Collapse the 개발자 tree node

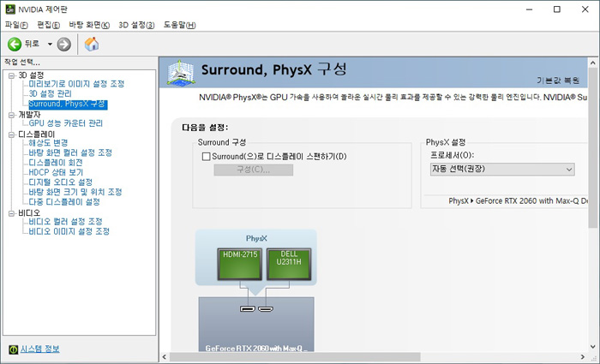11,115
